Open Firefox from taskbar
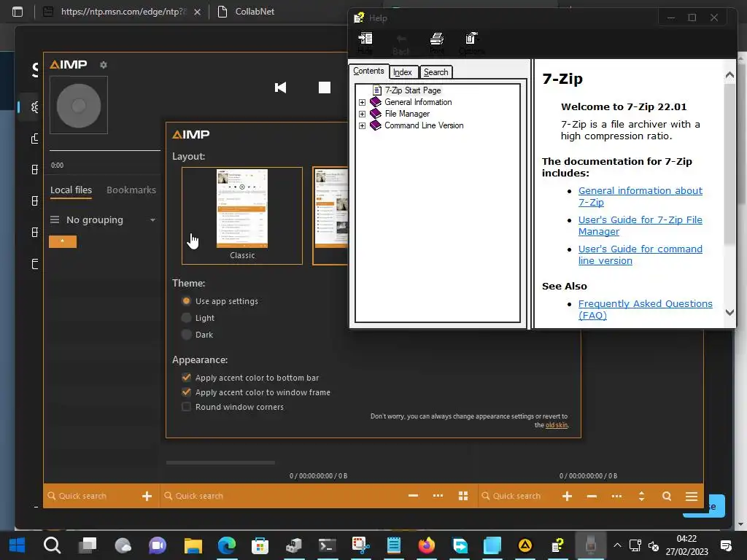This screenshot has height=560, width=747. pyautogui.click(x=426, y=545)
